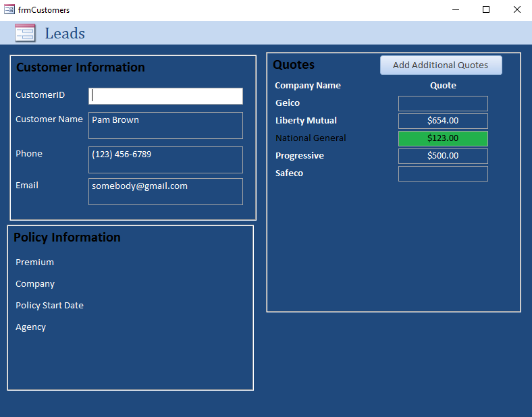The image size is (532, 417).
Task: Click the Policy Start Date label
Action: (49, 306)
